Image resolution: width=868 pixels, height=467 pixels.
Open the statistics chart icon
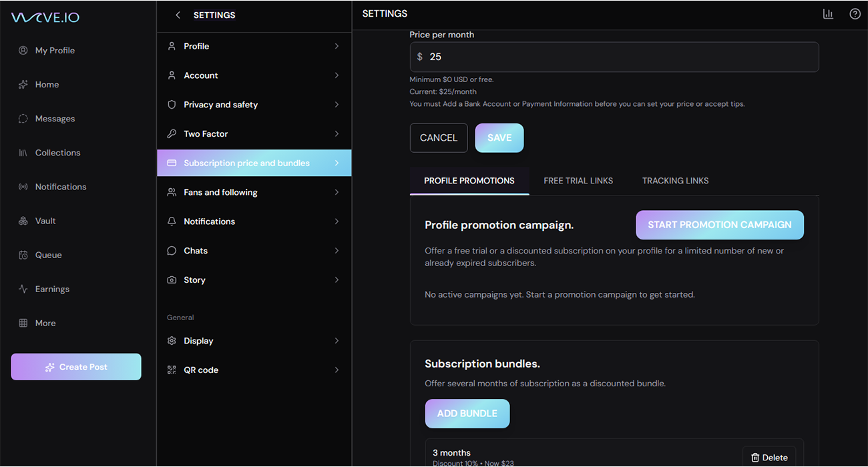(x=828, y=14)
